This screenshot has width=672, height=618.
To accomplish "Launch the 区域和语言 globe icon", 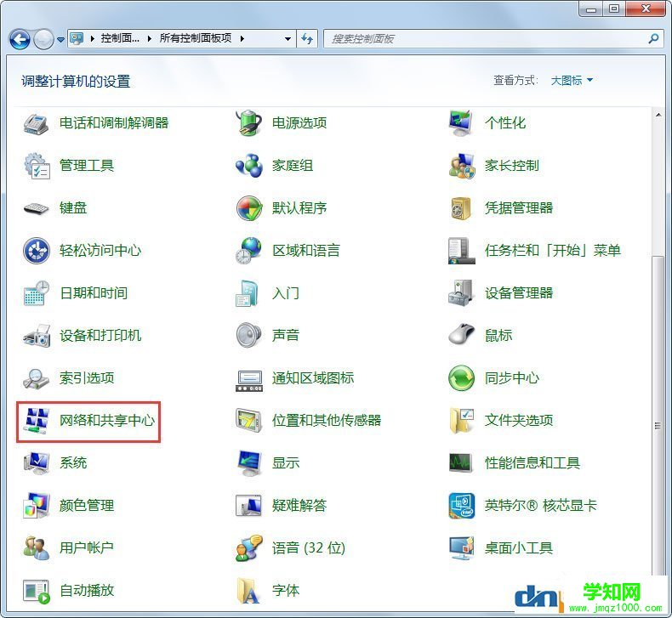I will (x=248, y=251).
